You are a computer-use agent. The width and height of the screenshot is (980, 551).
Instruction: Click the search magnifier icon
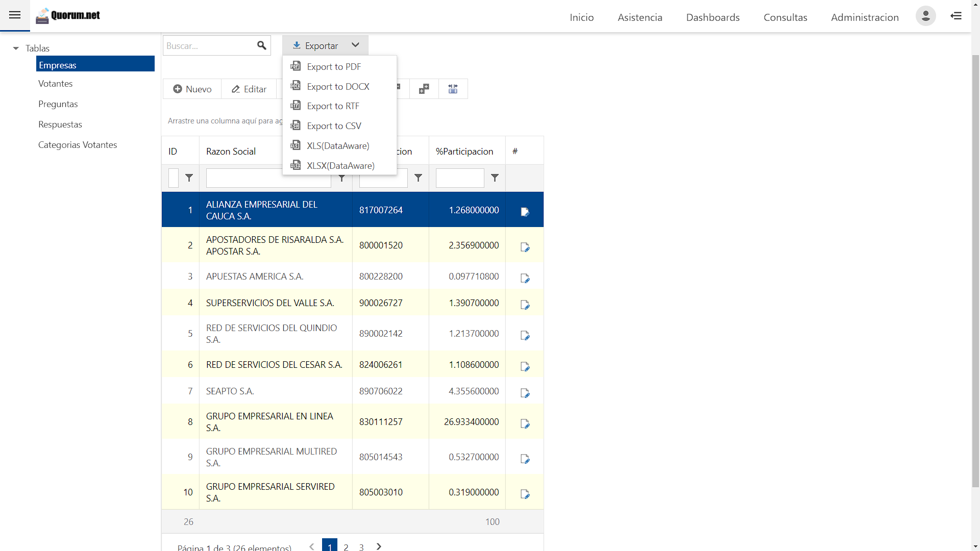pyautogui.click(x=261, y=45)
